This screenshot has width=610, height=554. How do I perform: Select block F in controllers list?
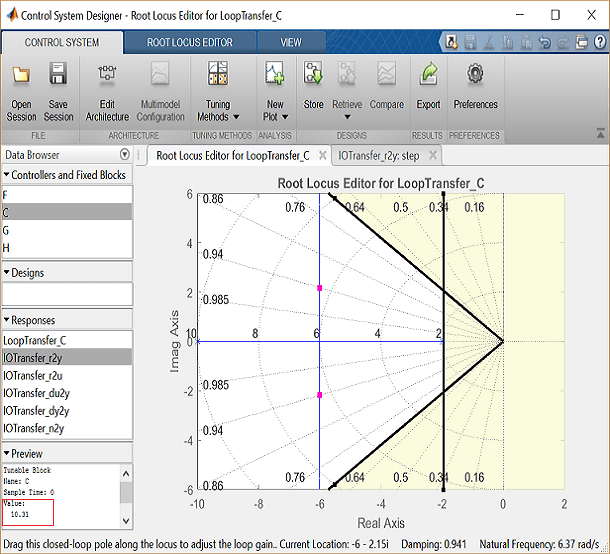point(67,195)
